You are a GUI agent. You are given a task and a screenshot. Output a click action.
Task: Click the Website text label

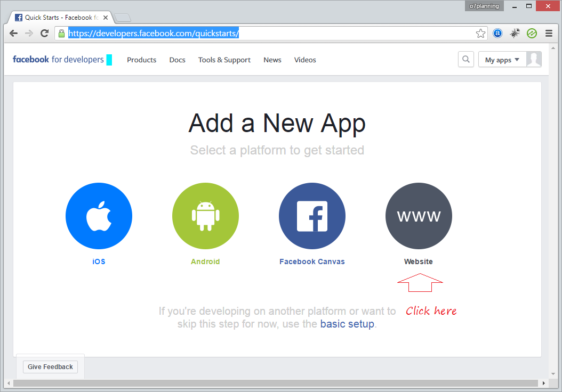click(419, 262)
